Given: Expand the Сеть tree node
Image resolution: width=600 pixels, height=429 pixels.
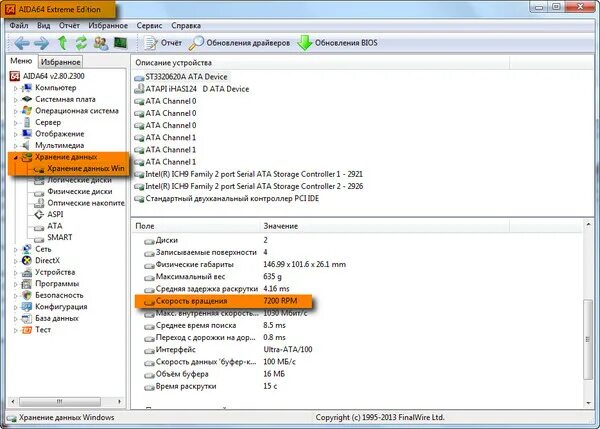Looking at the screenshot, I should click(16, 250).
